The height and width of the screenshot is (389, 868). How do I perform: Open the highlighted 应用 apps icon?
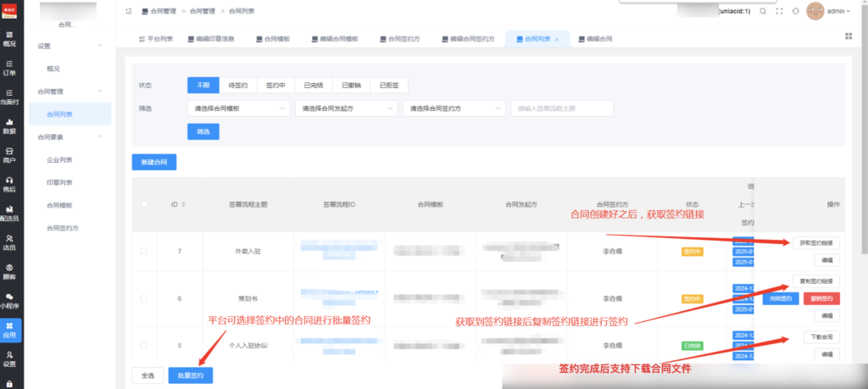[9, 331]
